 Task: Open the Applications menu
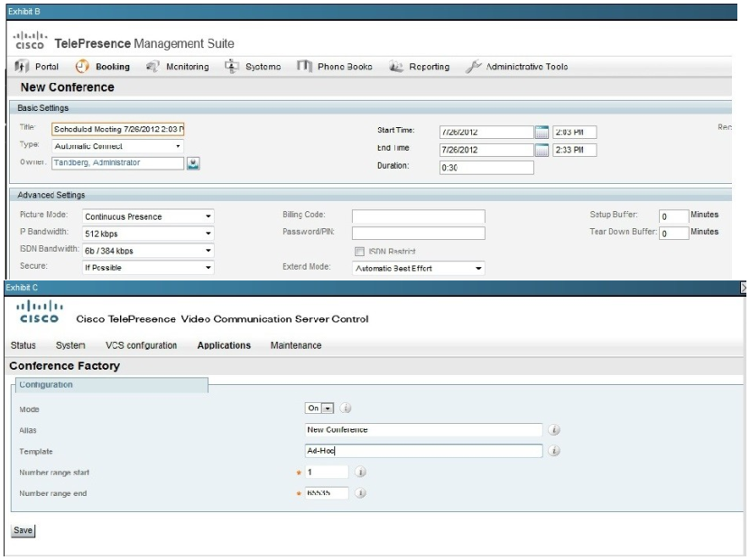tap(224, 345)
